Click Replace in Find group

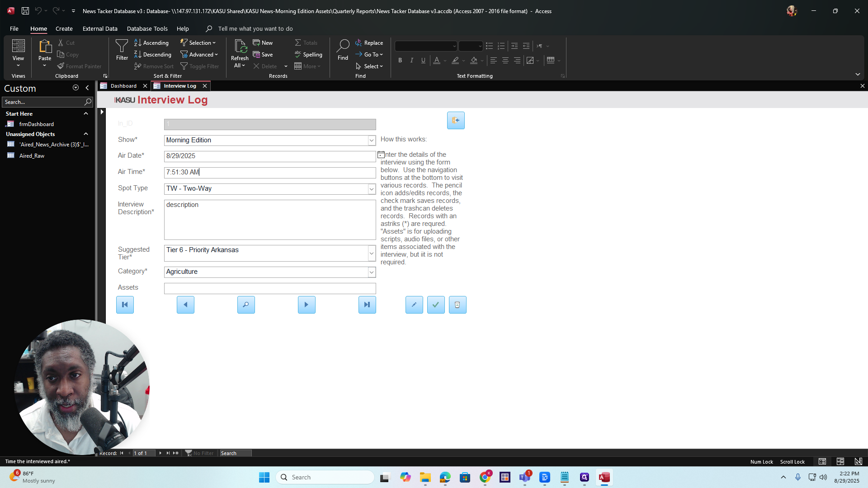[x=369, y=42]
